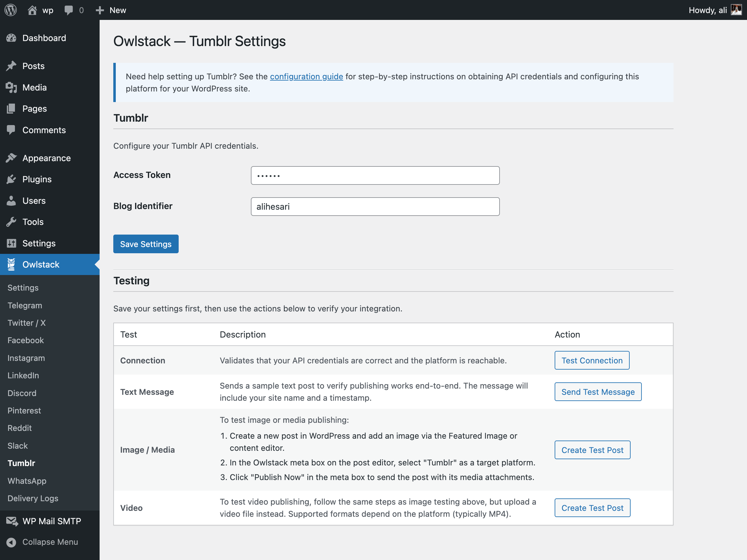Click the Blog Identifier input field

[x=375, y=206]
